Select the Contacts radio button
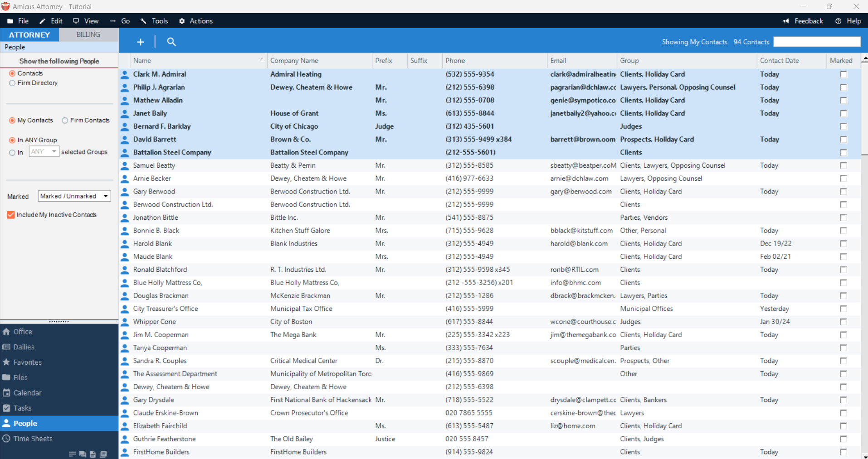Viewport: 868px width, 459px height. click(x=12, y=73)
